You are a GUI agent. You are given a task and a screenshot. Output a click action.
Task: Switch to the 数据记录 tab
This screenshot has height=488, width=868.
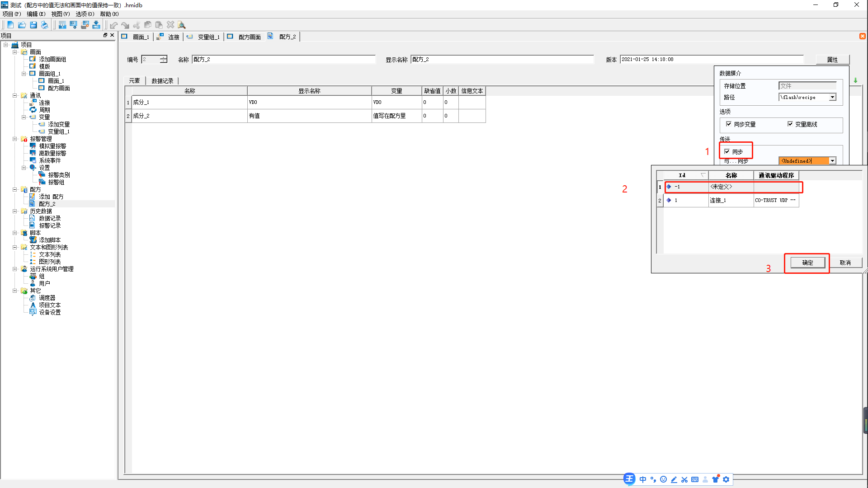pos(162,81)
